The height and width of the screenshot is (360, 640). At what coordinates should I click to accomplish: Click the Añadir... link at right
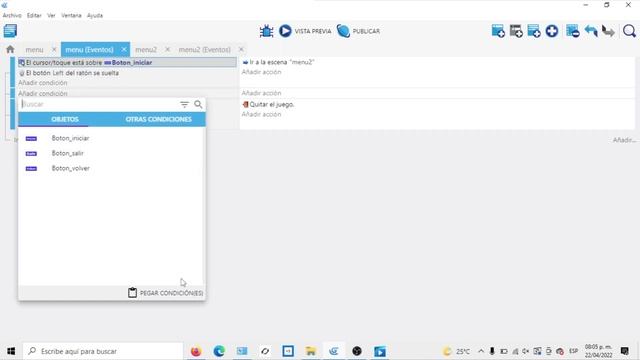tap(624, 140)
